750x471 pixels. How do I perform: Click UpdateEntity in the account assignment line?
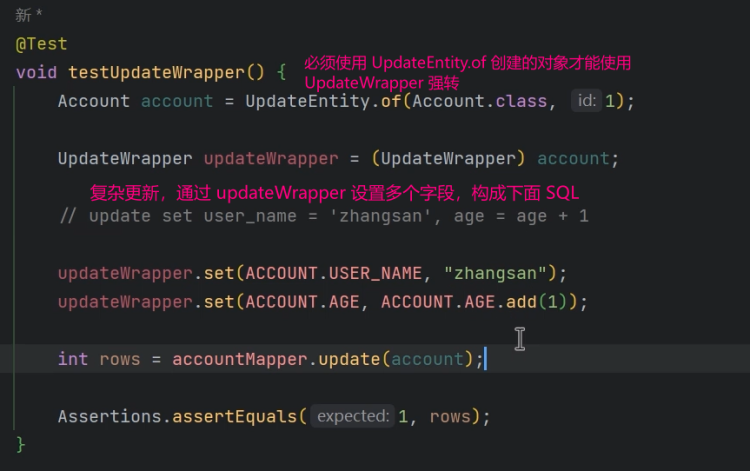click(x=308, y=101)
